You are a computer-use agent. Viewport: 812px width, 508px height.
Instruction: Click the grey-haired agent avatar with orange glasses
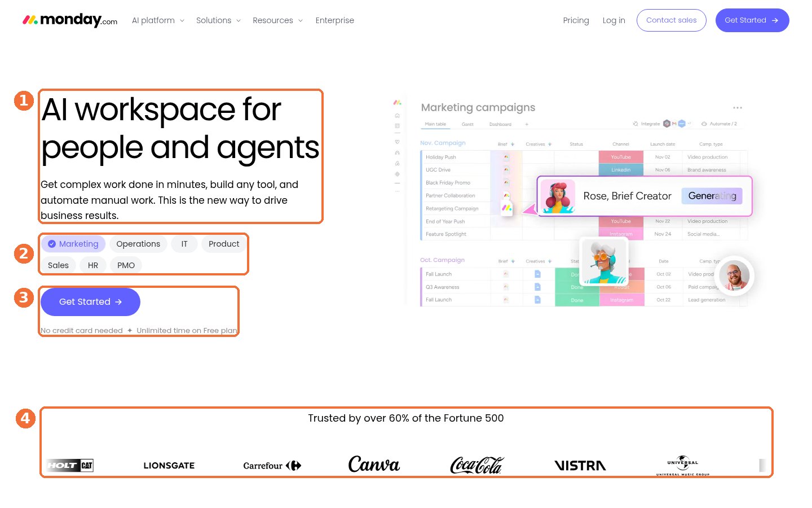tap(604, 261)
